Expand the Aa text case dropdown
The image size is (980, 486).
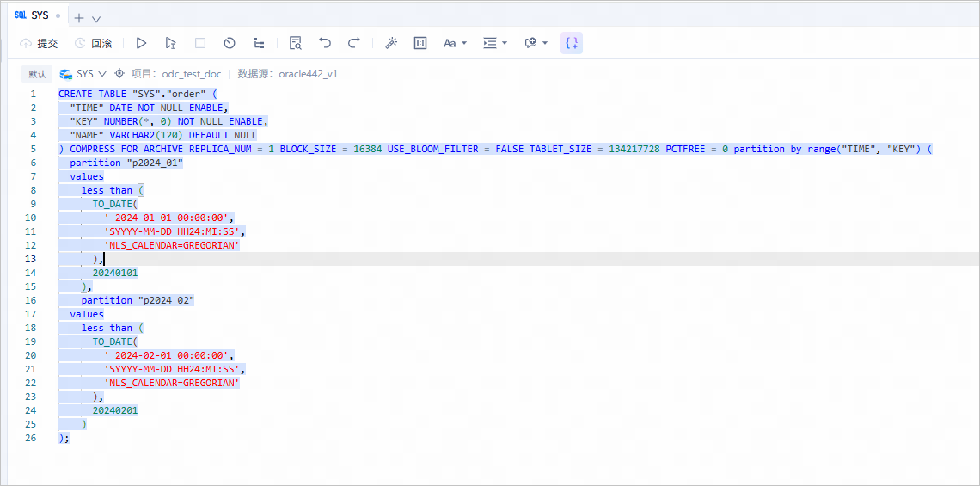[x=455, y=43]
